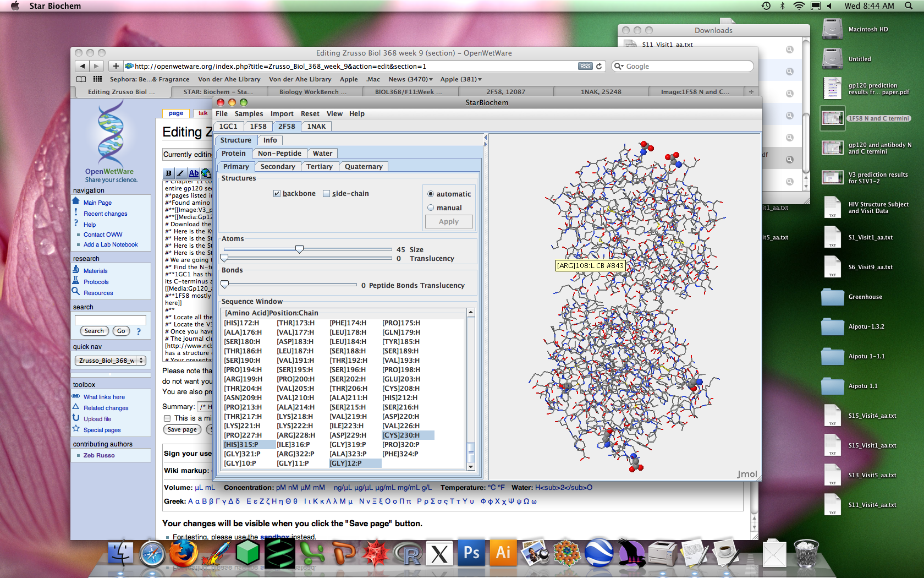Expand the News (3470) bookmarks dropdown
924x578 pixels.
410,79
